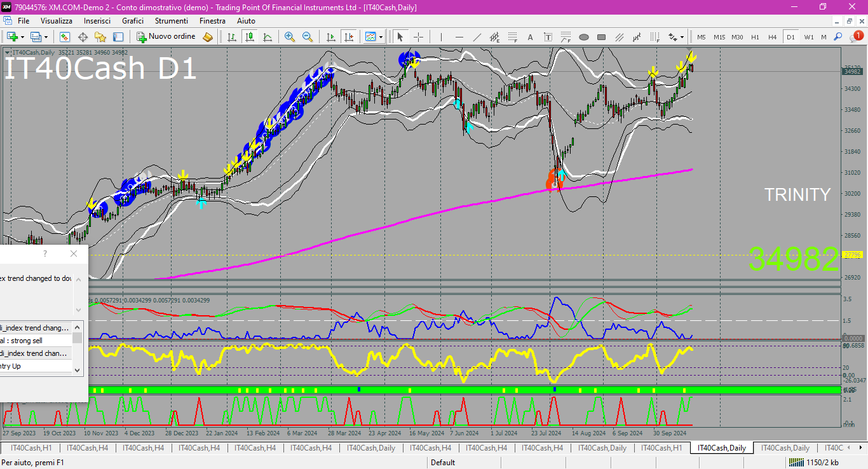
Task: Click the alert dialog help question mark
Action: point(45,254)
